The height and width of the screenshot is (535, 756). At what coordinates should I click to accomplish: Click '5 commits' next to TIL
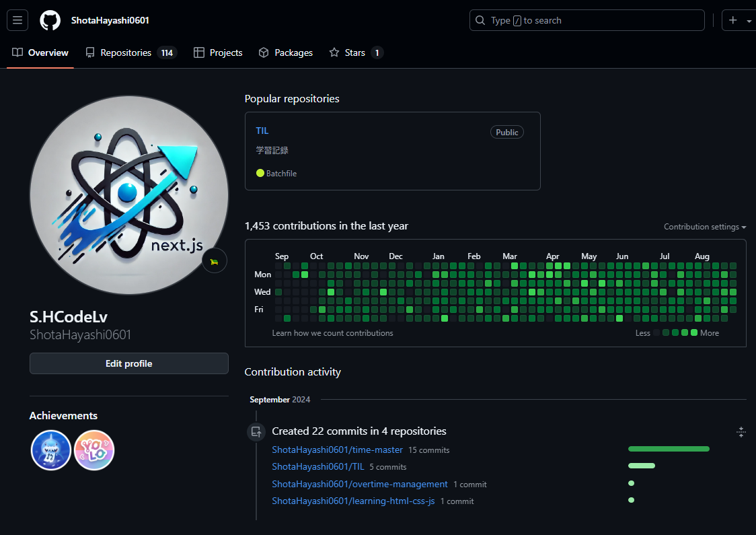(388, 467)
